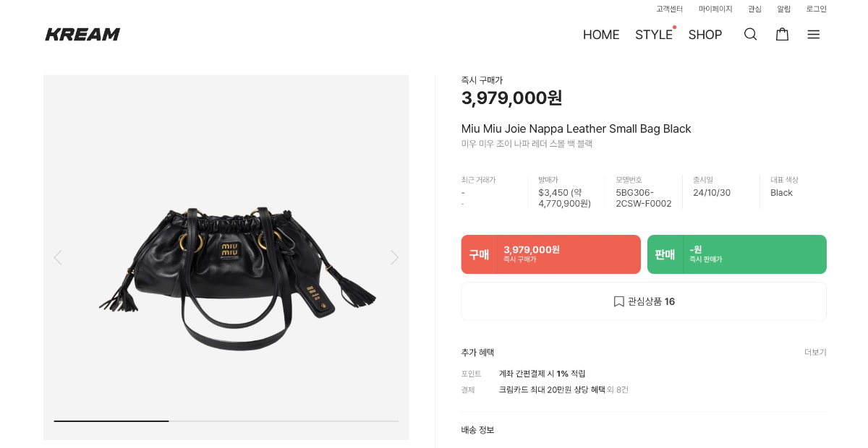Click the Miu Miu bag product image
Screen dimensions: 868x448
(237, 275)
